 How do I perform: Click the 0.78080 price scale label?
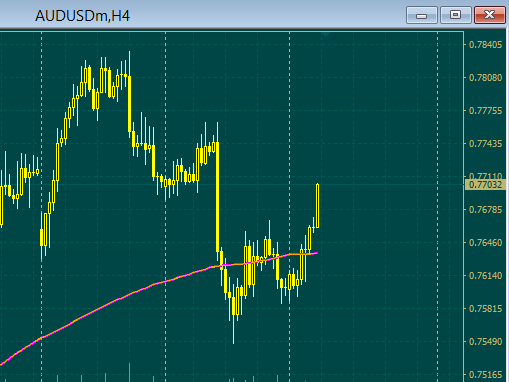coord(485,78)
